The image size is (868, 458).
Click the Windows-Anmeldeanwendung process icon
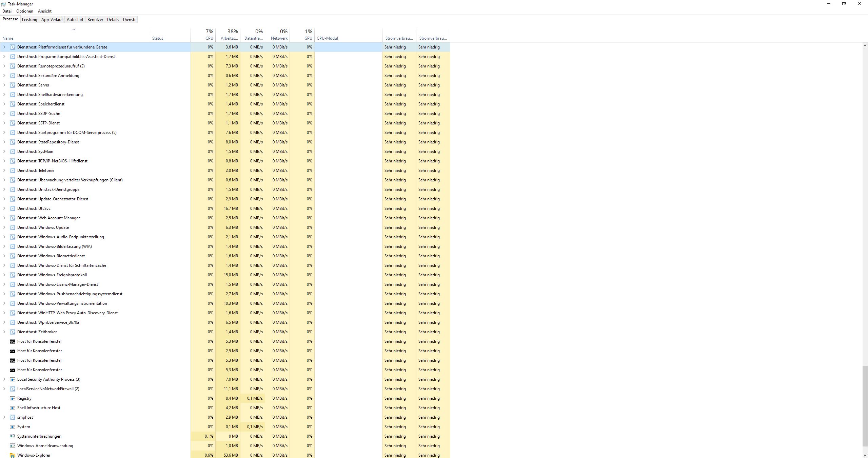[13, 446]
